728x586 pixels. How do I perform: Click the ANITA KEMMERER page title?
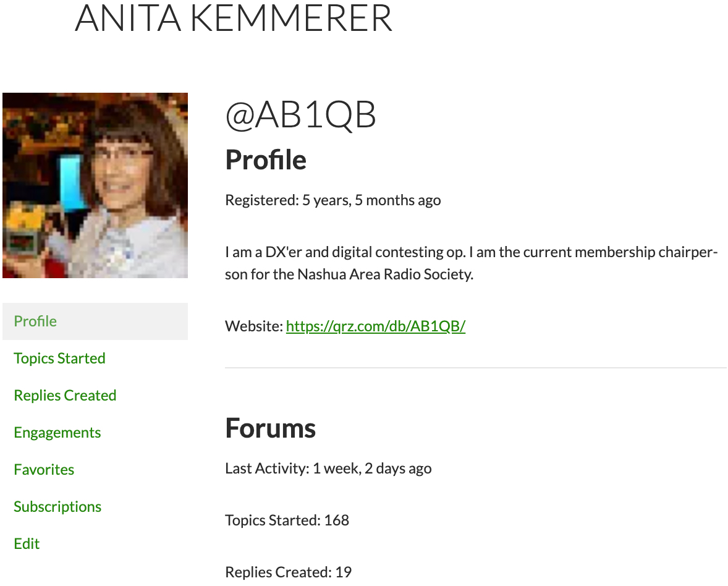234,19
